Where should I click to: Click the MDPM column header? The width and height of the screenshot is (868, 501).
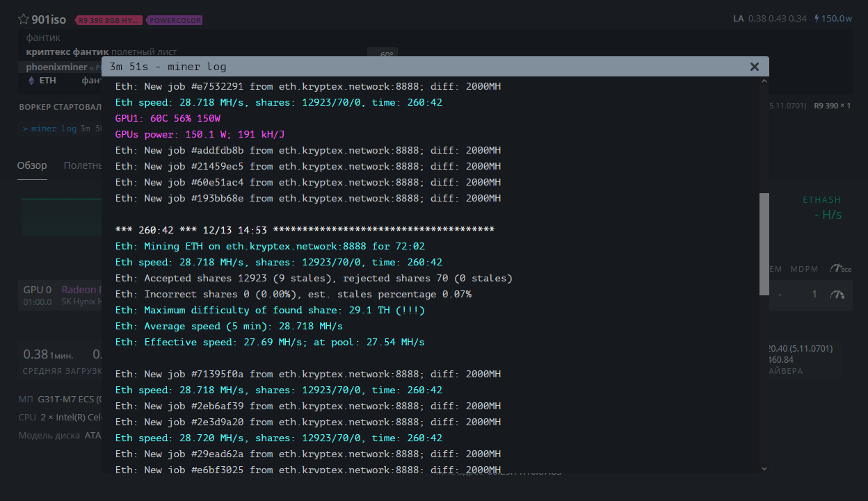(x=805, y=269)
